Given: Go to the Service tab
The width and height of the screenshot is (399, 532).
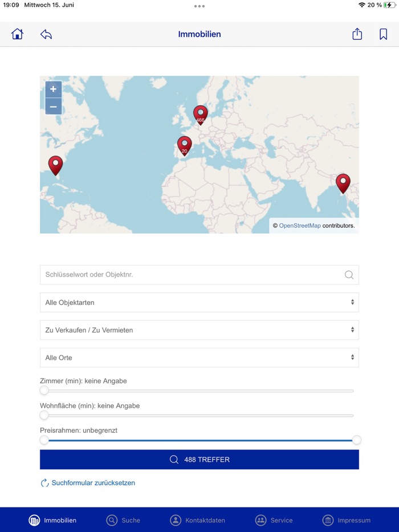Looking at the screenshot, I should (274, 520).
